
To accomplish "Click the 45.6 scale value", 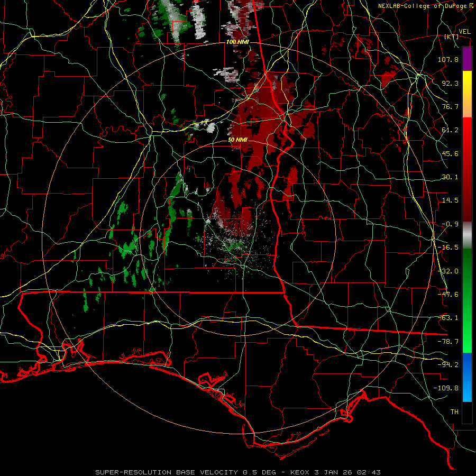I will click(x=450, y=153).
